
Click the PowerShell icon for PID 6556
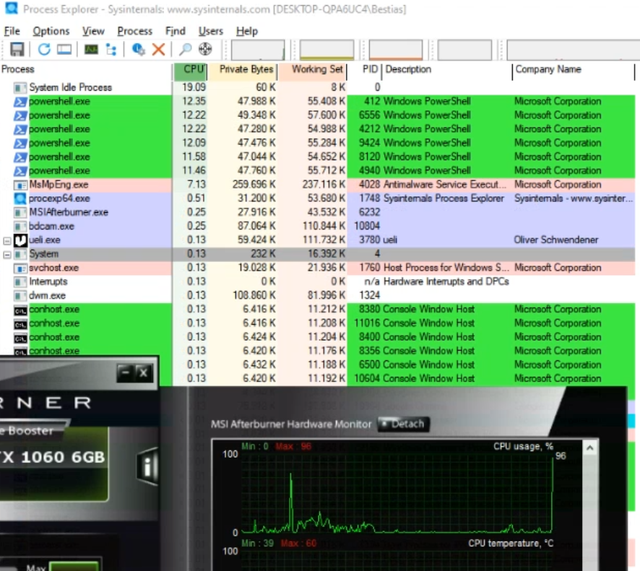coord(20,115)
